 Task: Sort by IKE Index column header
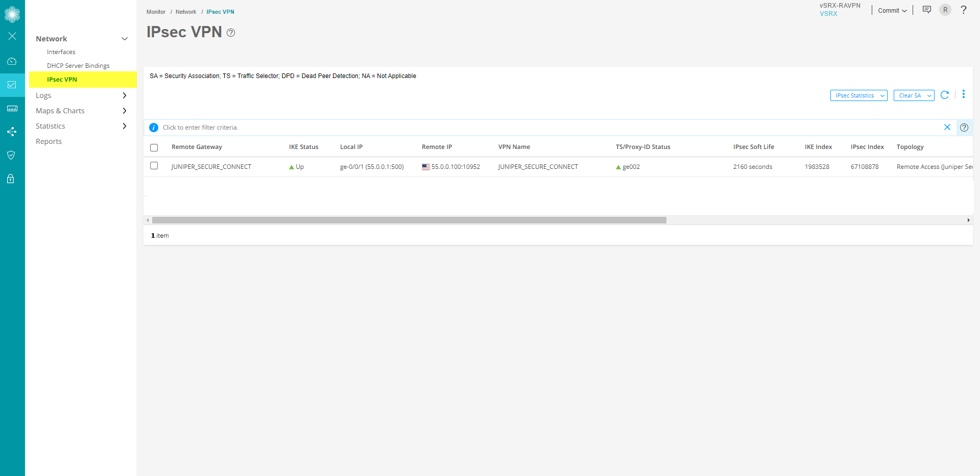(x=819, y=147)
